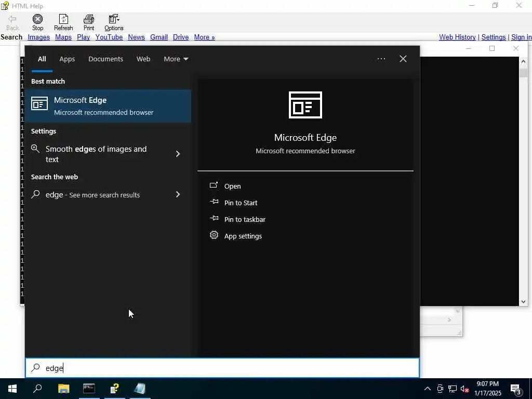This screenshot has height=399, width=532.
Task: Click the Pin to taskbar pin icon
Action: tap(214, 218)
